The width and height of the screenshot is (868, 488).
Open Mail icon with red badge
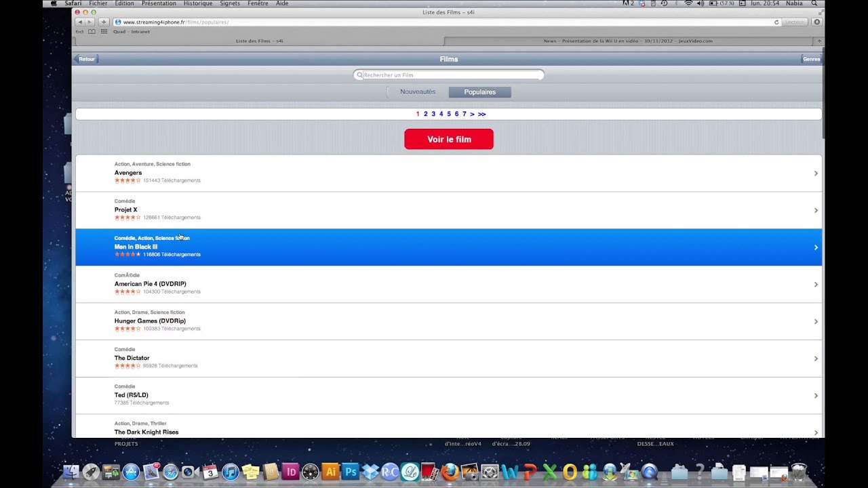pos(151,472)
